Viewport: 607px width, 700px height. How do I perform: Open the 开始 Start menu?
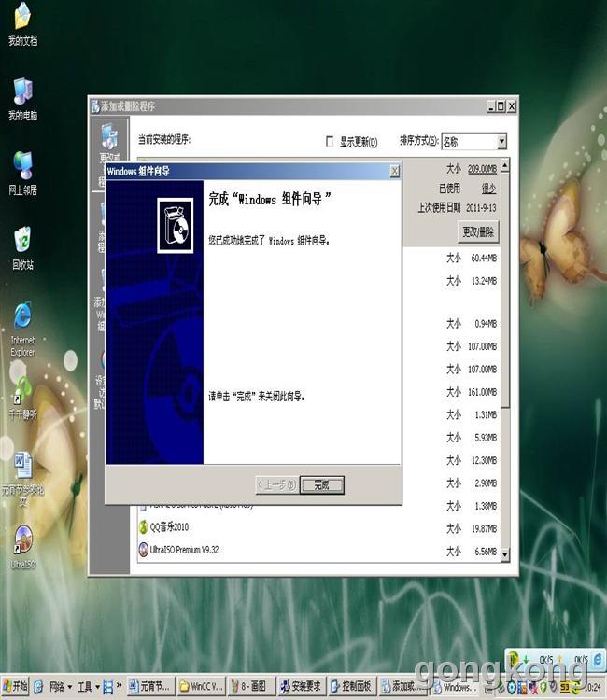[16, 687]
